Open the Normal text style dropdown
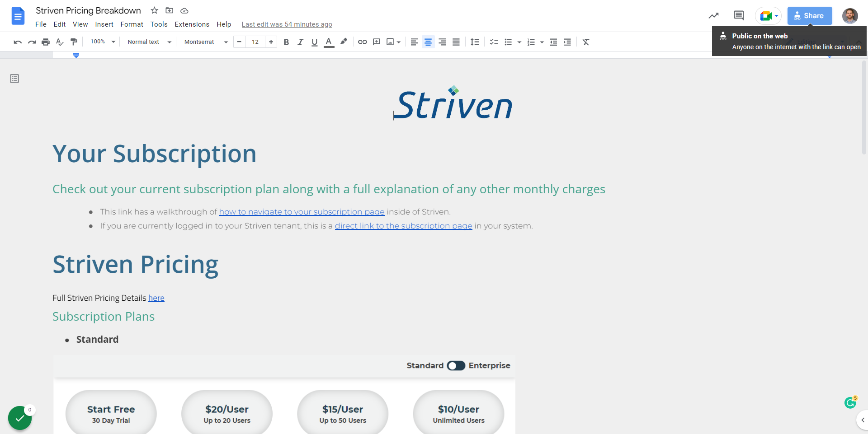This screenshot has width=868, height=434. [x=149, y=42]
